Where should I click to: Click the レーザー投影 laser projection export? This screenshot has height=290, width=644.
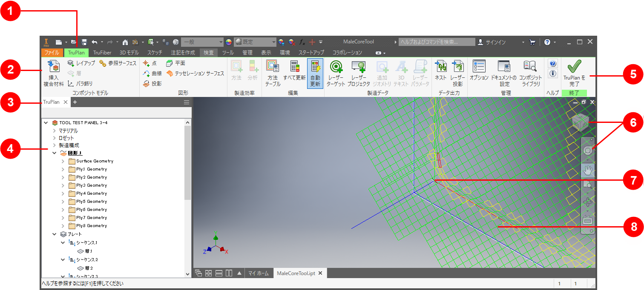point(458,73)
